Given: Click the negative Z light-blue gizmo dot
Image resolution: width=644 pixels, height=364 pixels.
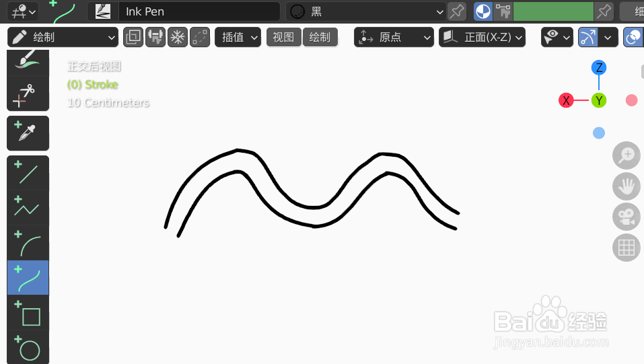Looking at the screenshot, I should point(599,133).
